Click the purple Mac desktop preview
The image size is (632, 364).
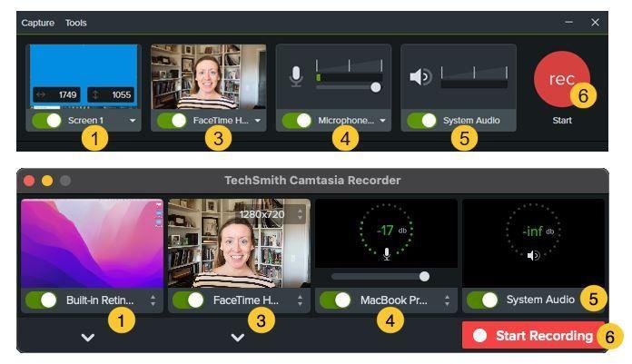pyautogui.click(x=93, y=243)
